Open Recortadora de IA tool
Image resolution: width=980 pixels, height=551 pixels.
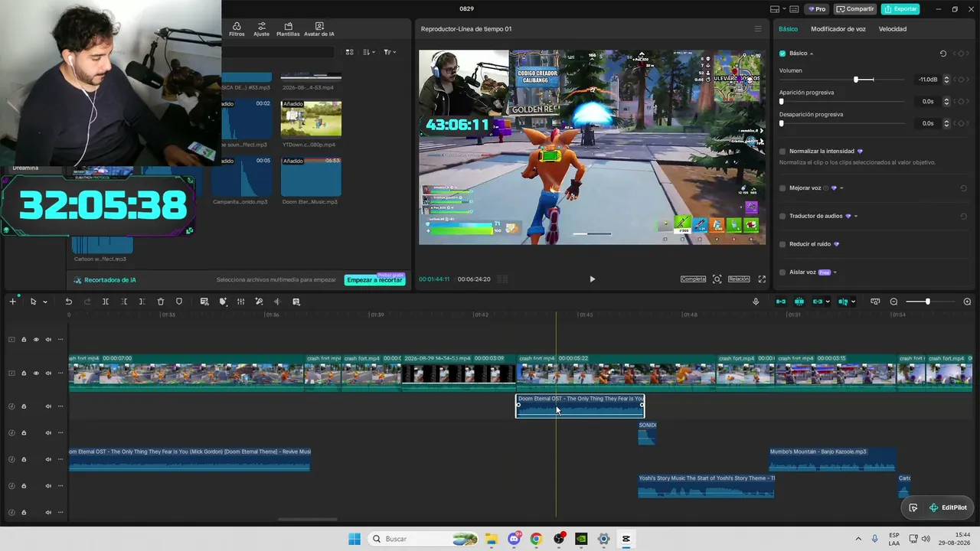[x=105, y=280]
